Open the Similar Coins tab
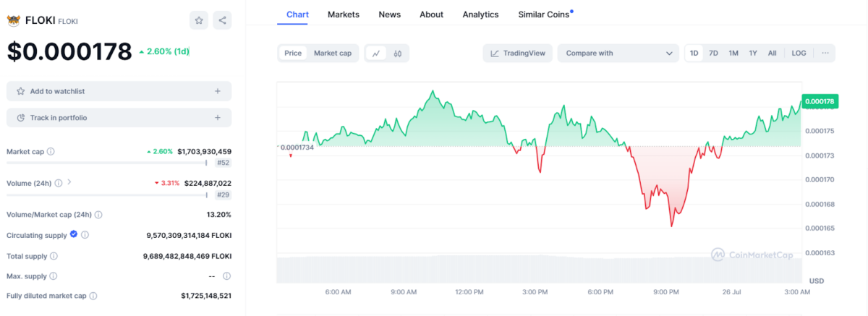 click(x=545, y=14)
